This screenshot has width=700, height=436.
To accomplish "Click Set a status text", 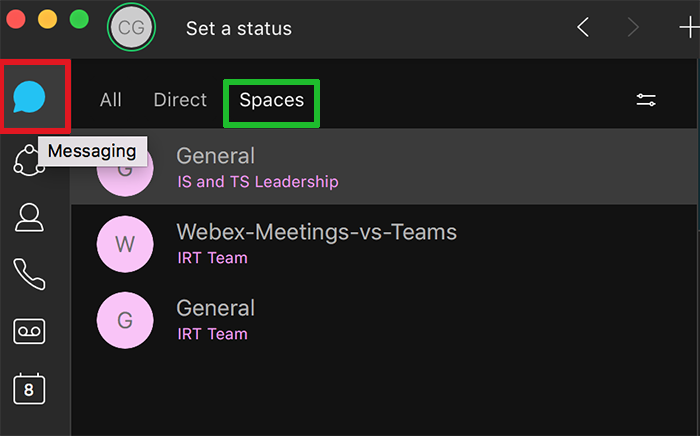I will 239,28.
